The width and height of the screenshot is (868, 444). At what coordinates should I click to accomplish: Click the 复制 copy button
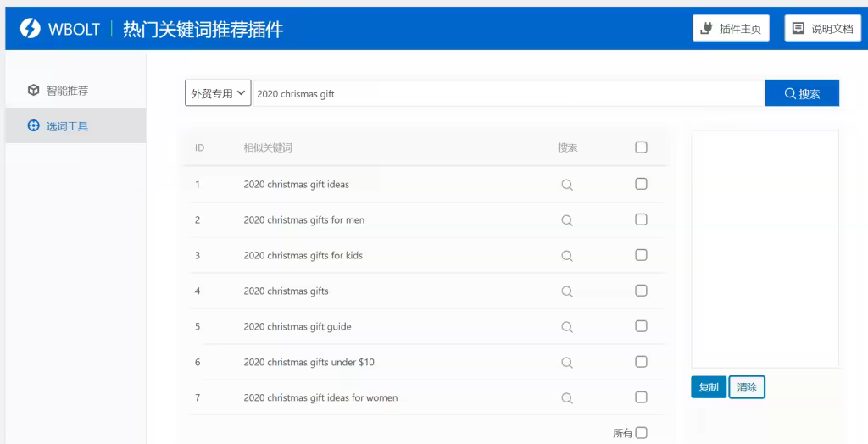point(709,387)
